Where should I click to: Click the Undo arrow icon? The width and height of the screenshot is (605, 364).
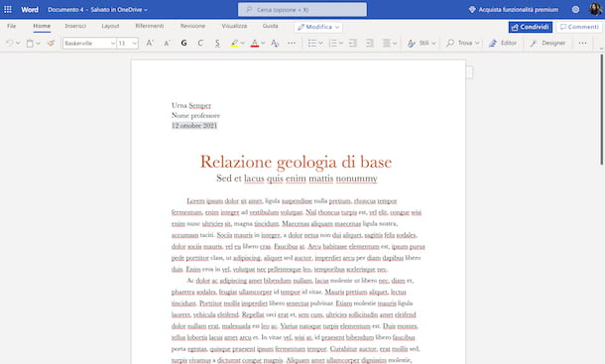(10, 44)
